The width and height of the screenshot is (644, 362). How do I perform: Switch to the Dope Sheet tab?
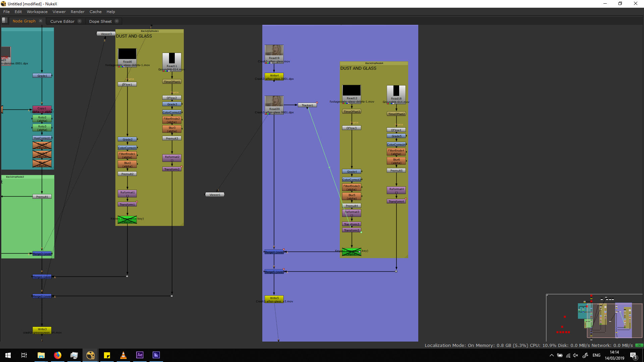[100, 21]
